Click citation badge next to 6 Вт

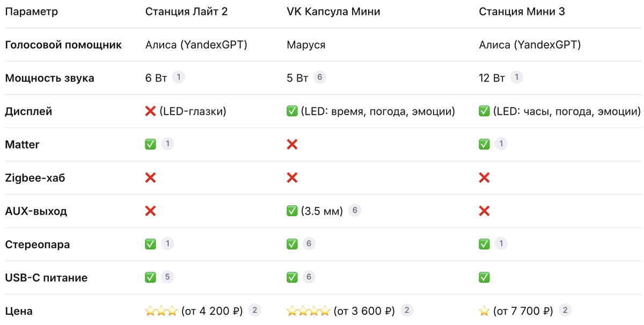coord(178,78)
